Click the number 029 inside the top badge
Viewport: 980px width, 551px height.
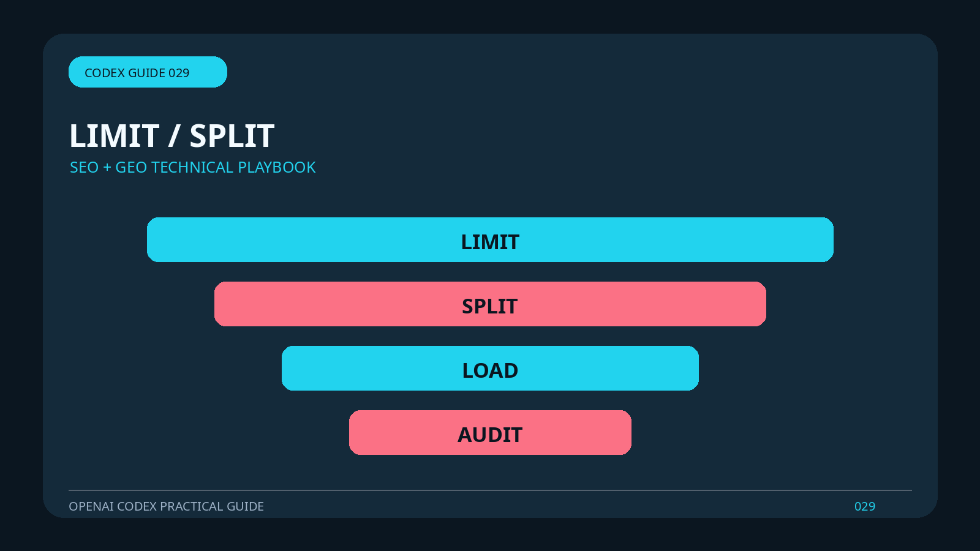pyautogui.click(x=179, y=73)
